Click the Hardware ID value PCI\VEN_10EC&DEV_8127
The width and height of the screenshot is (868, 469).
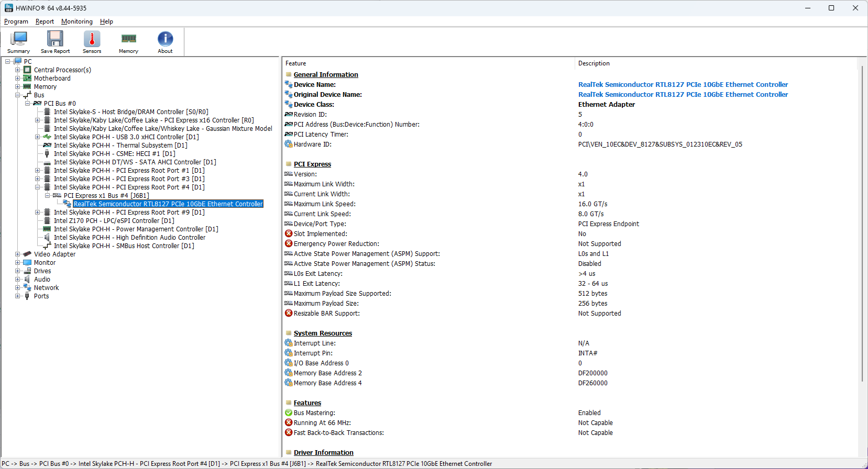[660, 144]
